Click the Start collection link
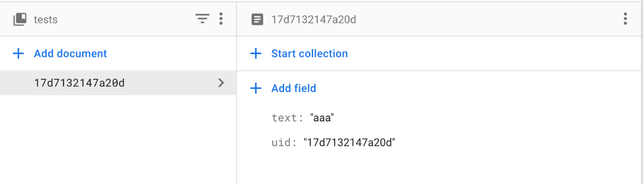This screenshot has height=184, width=644. click(310, 53)
